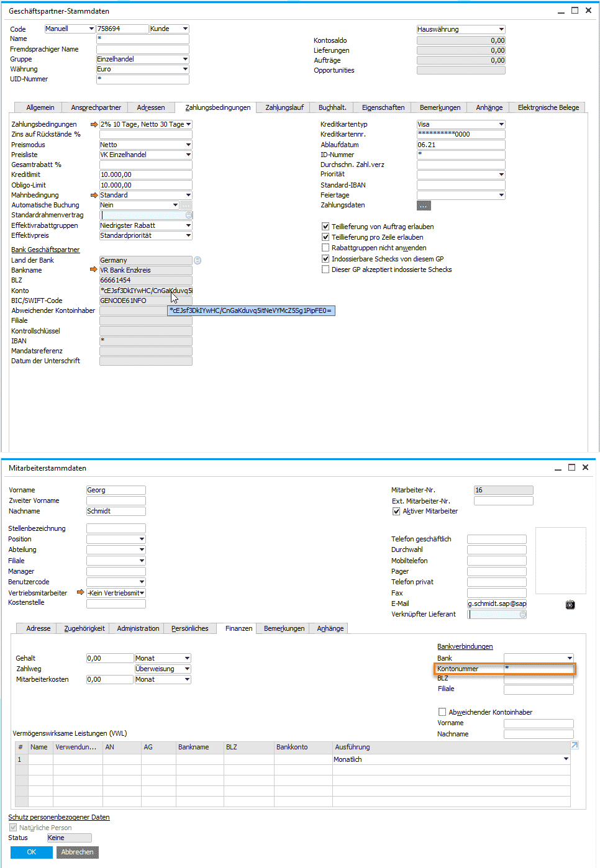Open the Ausführung dropdown showing Monatlich
Viewport: 600px width, 868px height.
tap(452, 759)
